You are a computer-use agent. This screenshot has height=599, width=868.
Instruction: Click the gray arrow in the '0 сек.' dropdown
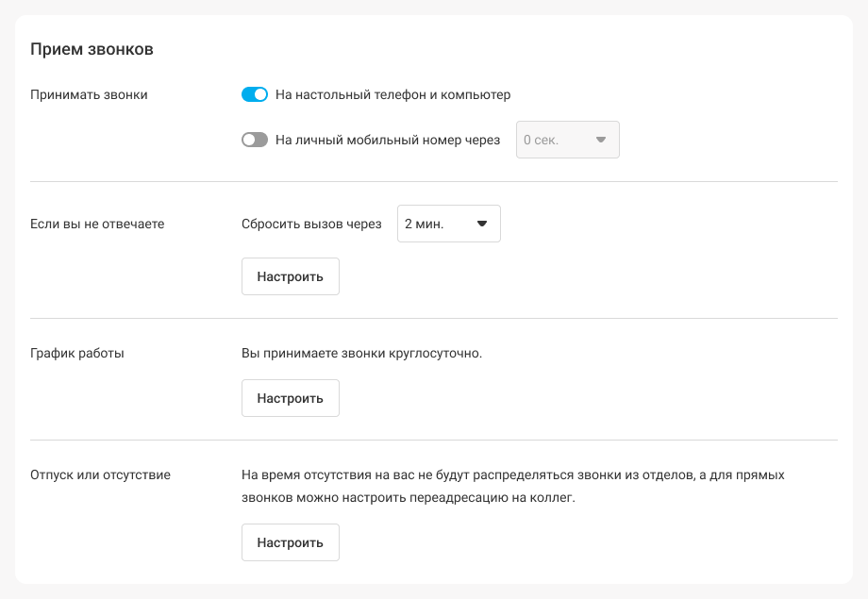601,140
